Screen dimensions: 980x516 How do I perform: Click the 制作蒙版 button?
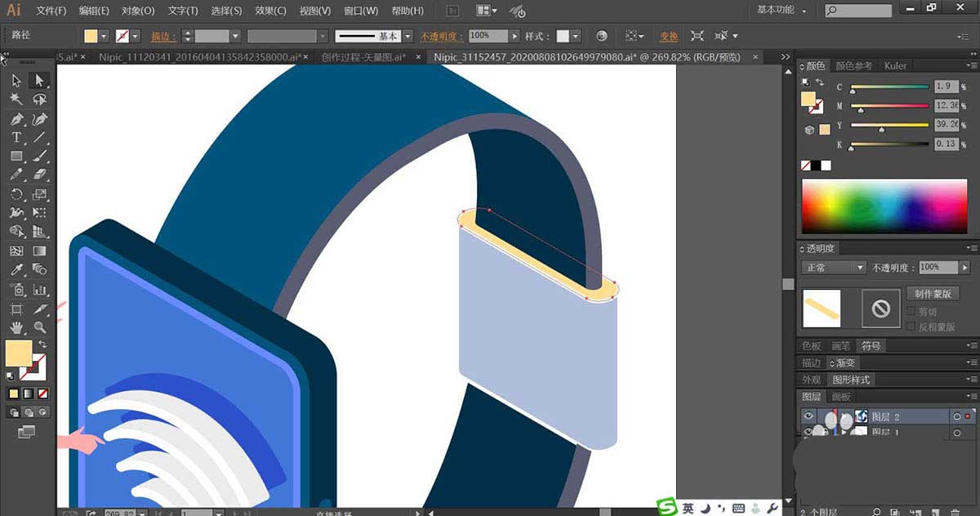coord(931,294)
